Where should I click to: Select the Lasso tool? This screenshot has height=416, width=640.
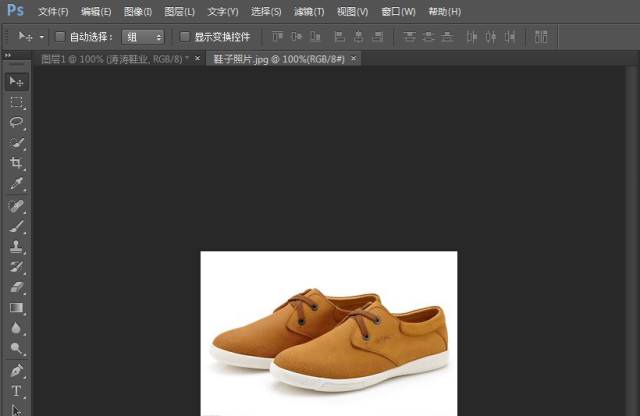pyautogui.click(x=16, y=122)
